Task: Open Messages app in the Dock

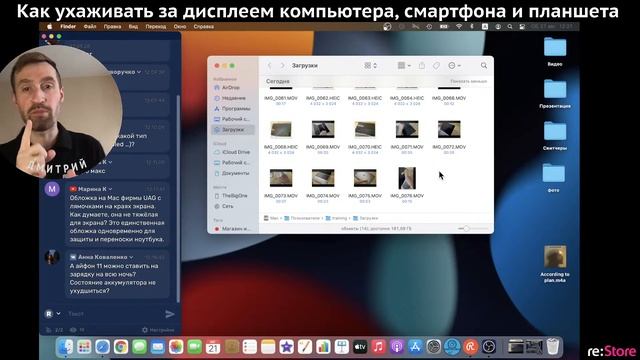Action: (x=139, y=347)
